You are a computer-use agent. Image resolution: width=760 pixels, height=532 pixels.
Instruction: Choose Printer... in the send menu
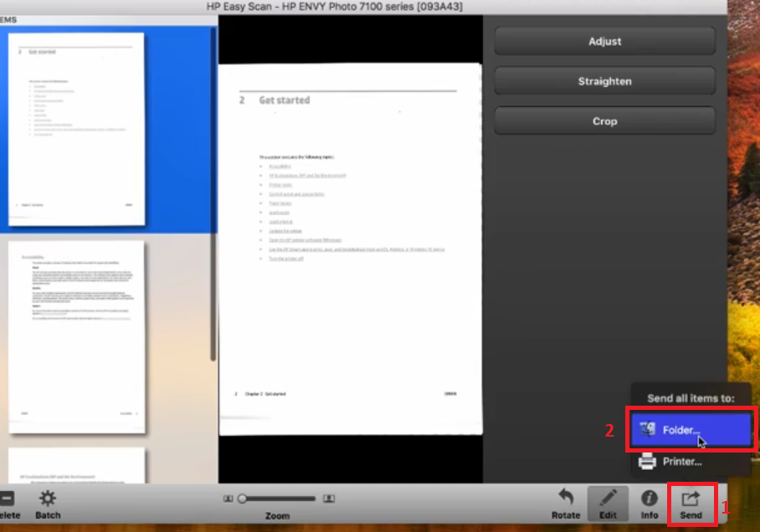(x=691, y=461)
